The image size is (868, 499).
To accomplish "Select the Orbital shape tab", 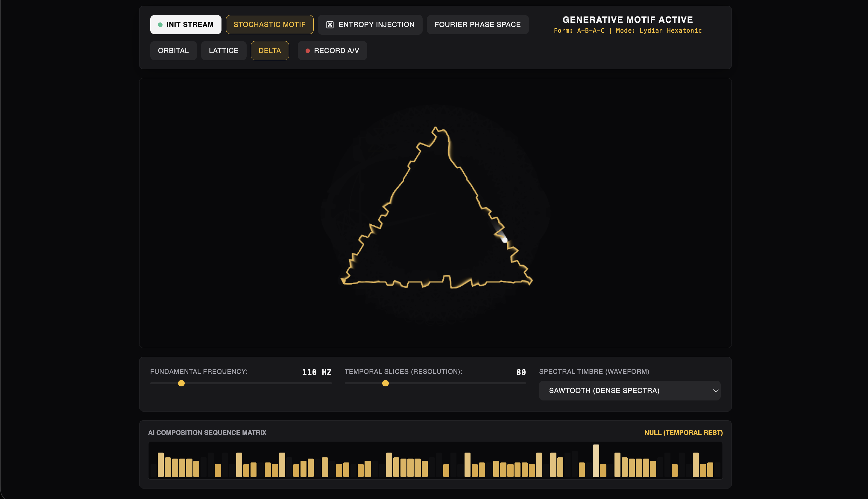I will pos(173,51).
